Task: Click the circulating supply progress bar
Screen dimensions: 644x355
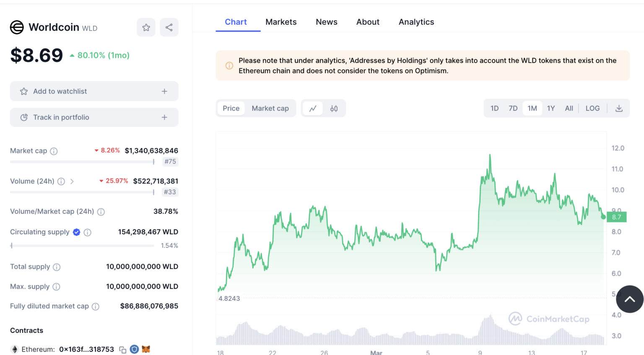Action: pos(82,246)
